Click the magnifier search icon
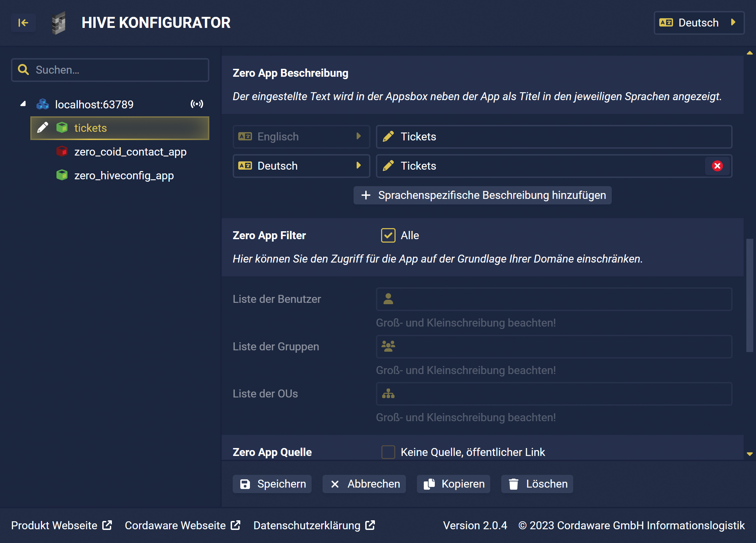This screenshot has height=543, width=756. (23, 70)
